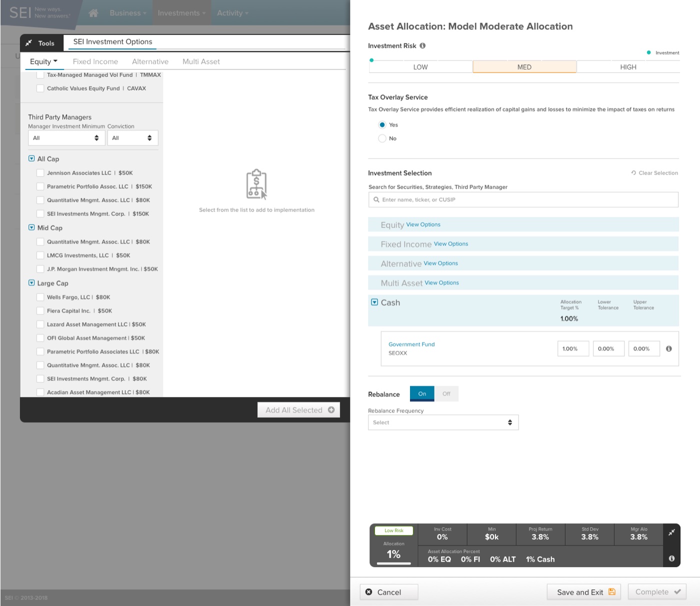700x606 pixels.
Task: Open the Activity menu
Action: pyautogui.click(x=232, y=13)
